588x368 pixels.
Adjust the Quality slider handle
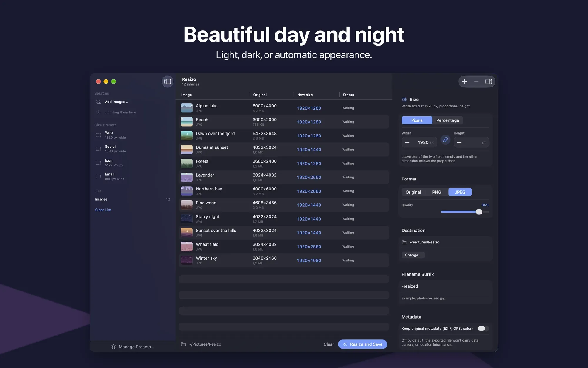[x=479, y=212]
